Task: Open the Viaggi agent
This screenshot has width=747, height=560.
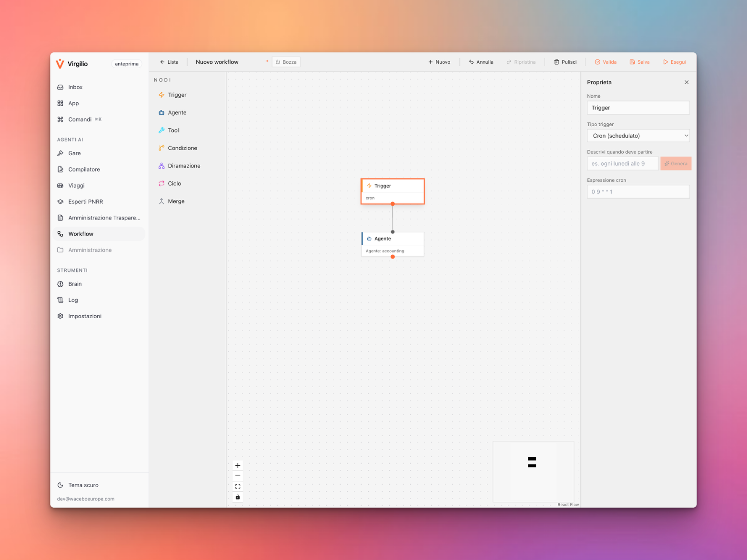Action: 100,186
